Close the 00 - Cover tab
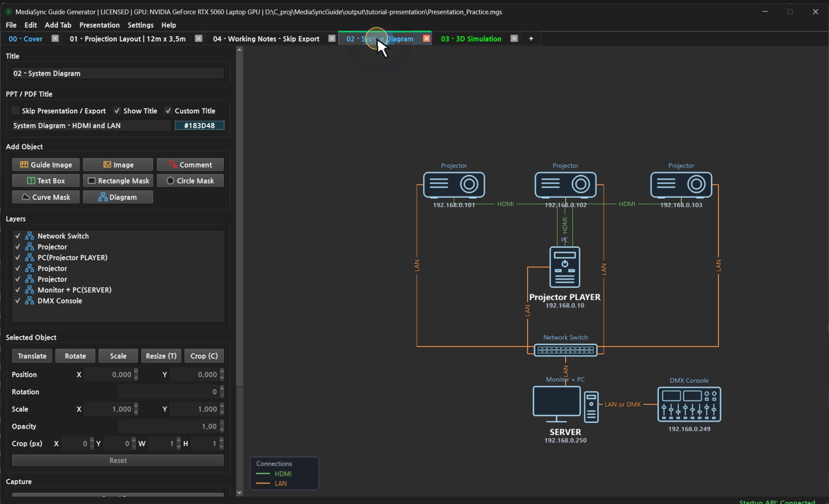Screen dimensions: 829x504 click(x=55, y=39)
